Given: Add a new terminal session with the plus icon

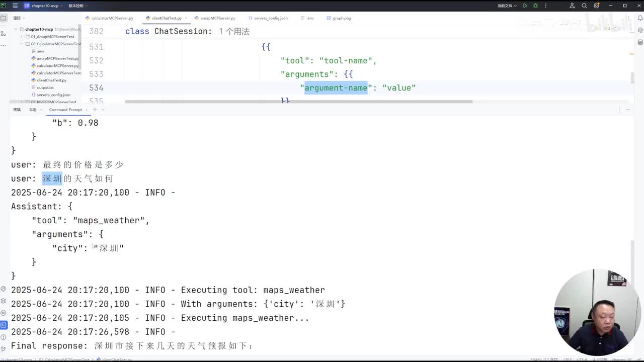Looking at the screenshot, I should 95,110.
